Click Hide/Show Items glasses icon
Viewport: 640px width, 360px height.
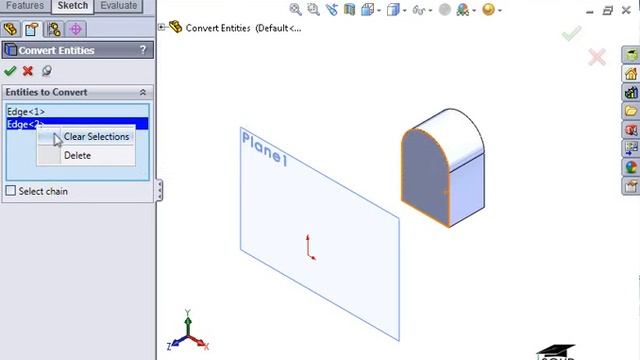(x=419, y=10)
